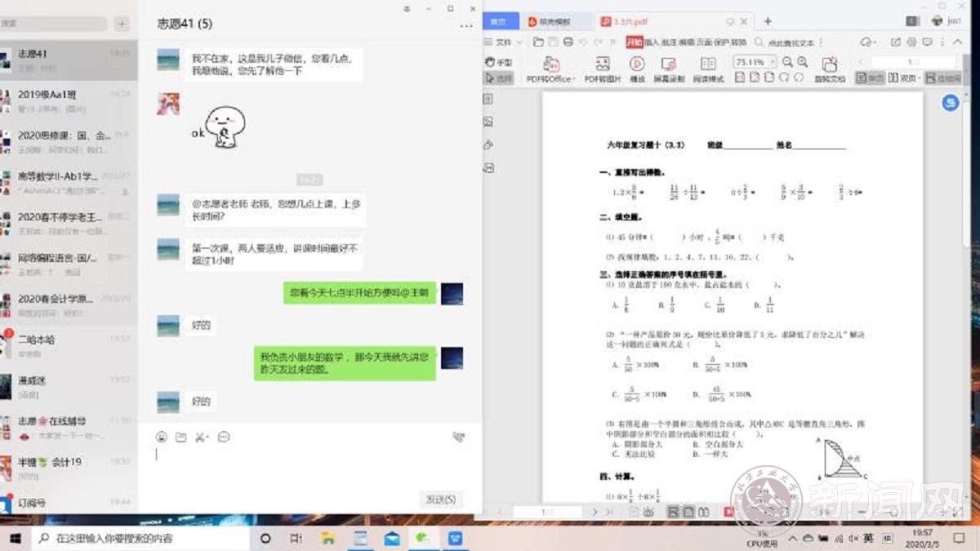The width and height of the screenshot is (980, 551).
Task: Zoom out with the magnifier minus icon
Action: pos(787,62)
